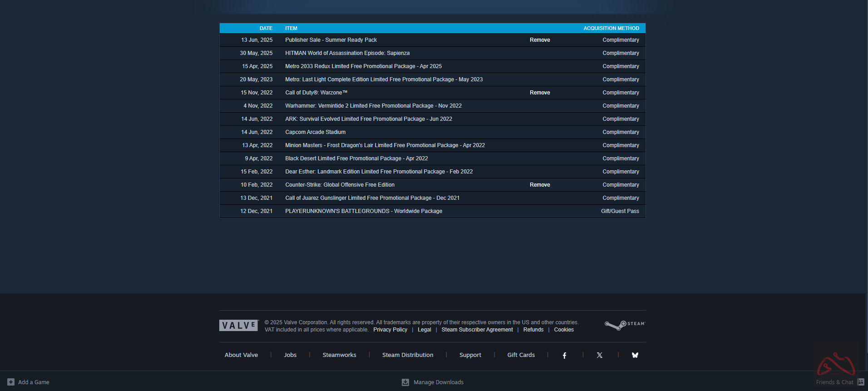Open the X (Twitter) icon link
This screenshot has width=868, height=391.
(x=600, y=355)
